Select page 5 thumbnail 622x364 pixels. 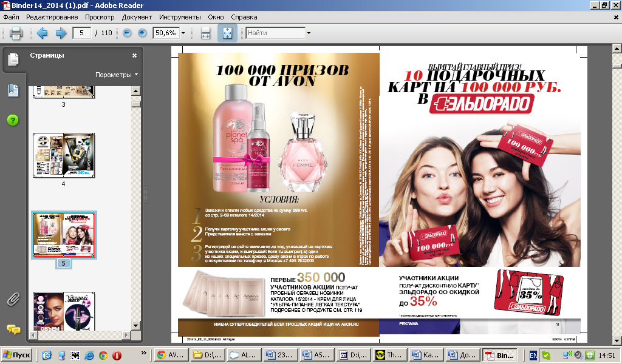(63, 235)
